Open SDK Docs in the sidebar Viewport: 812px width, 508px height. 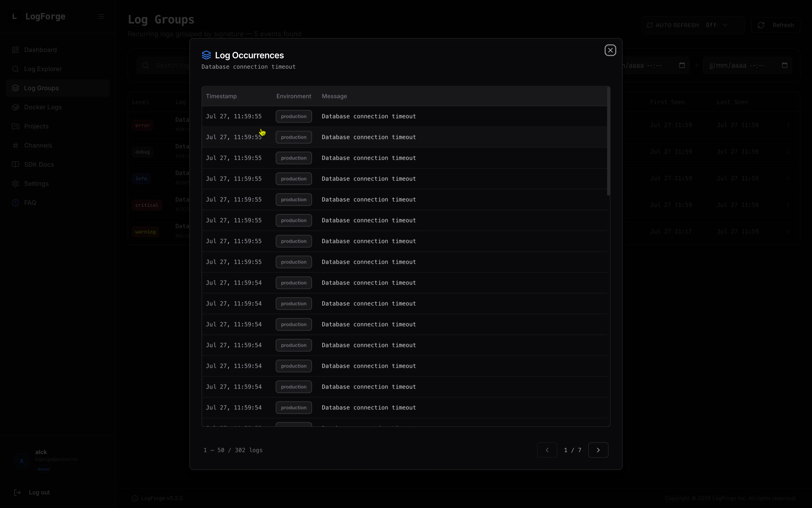[x=58, y=164]
